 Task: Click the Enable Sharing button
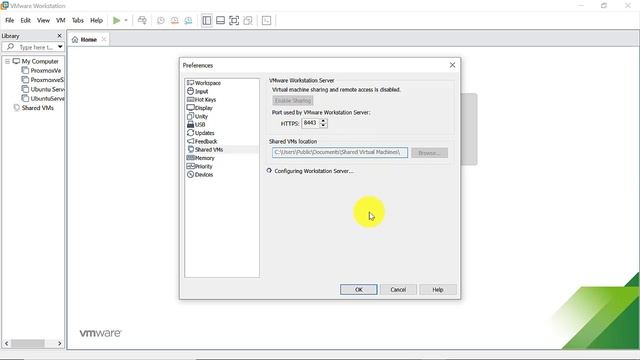point(293,100)
